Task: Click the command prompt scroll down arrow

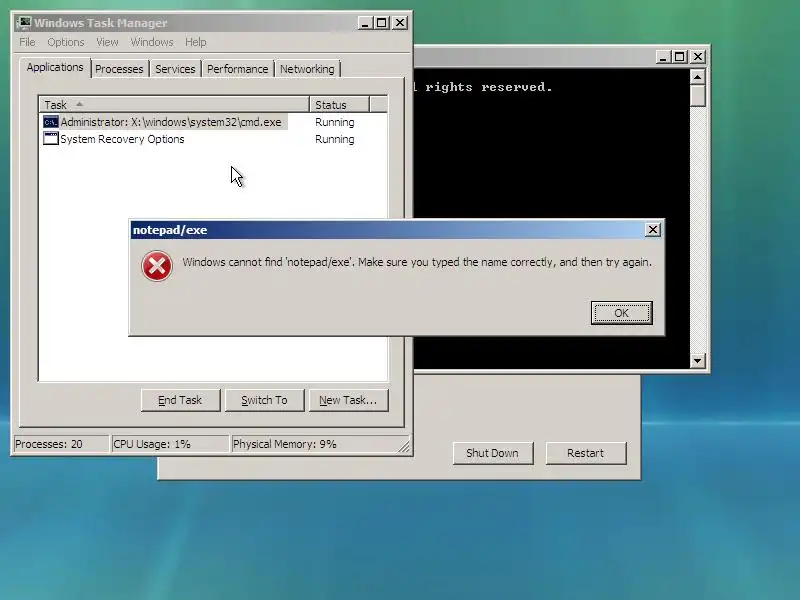Action: (x=697, y=360)
